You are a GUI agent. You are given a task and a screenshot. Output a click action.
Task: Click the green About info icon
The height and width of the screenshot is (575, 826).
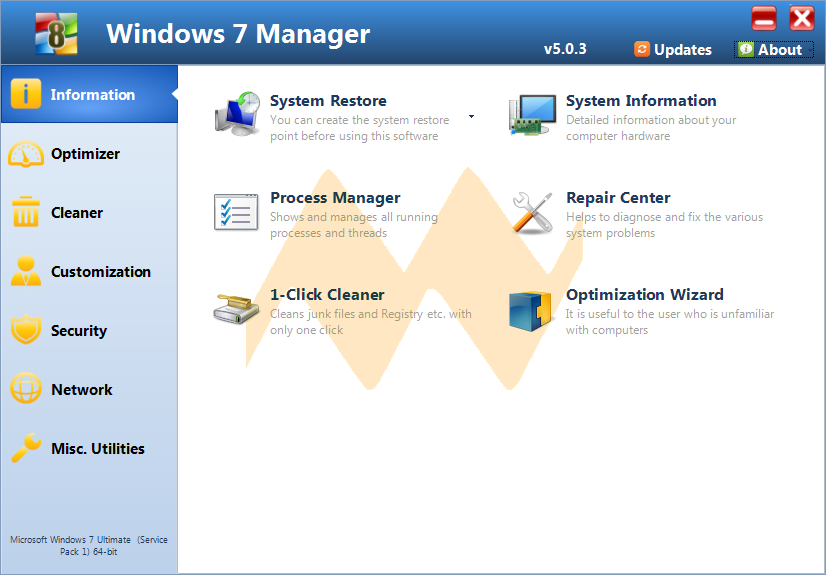tap(745, 49)
